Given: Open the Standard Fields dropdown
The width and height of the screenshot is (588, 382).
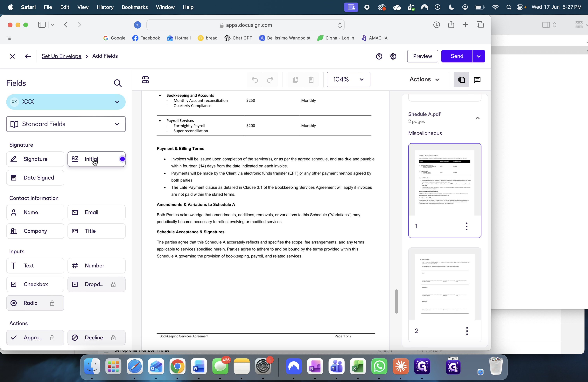Looking at the screenshot, I should (x=66, y=124).
